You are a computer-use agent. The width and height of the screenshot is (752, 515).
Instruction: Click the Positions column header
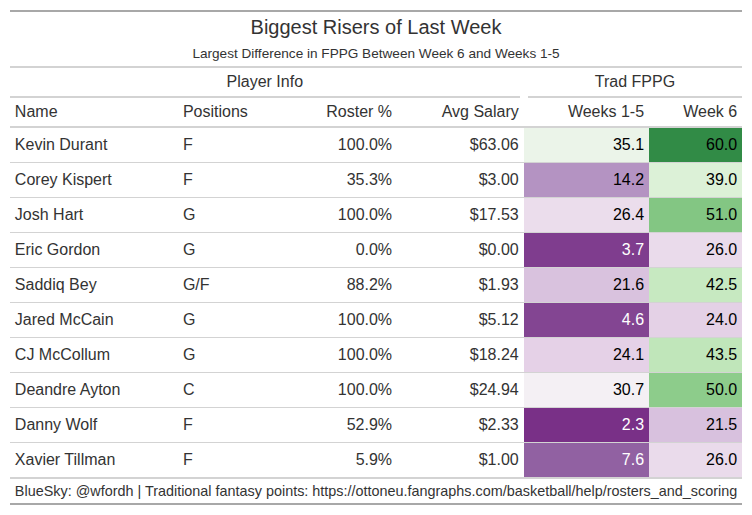215,112
